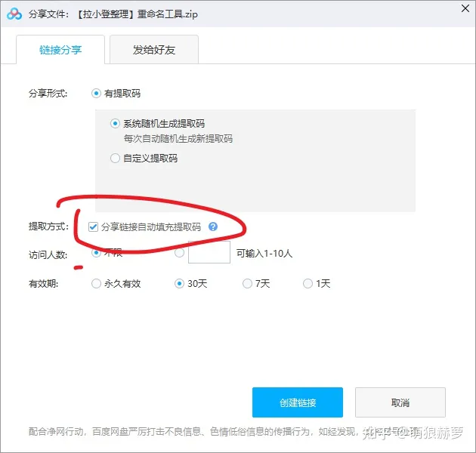The image size is (476, 453).
Task: Click the 分享形式 label
Action: [48, 93]
